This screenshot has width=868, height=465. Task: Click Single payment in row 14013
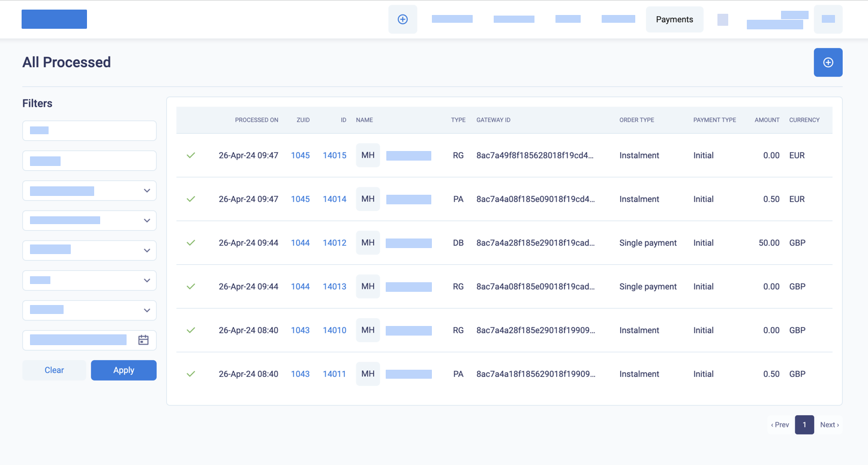coord(648,286)
